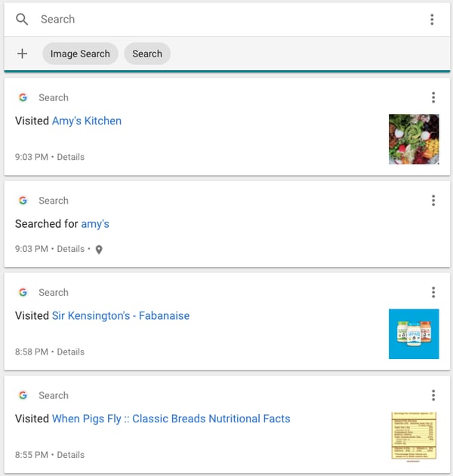
Task: Click the Google icon on Amy's Kitchen card
Action: pos(23,97)
